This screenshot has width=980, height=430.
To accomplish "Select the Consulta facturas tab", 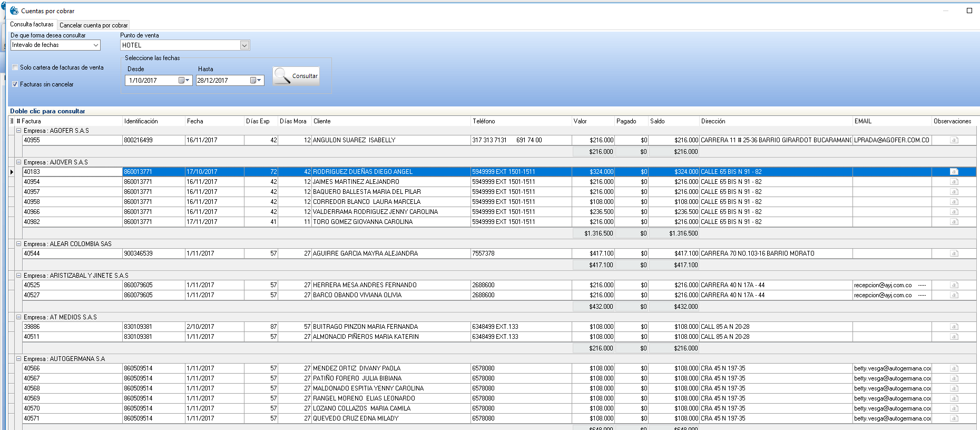I will pyautogui.click(x=32, y=24).
